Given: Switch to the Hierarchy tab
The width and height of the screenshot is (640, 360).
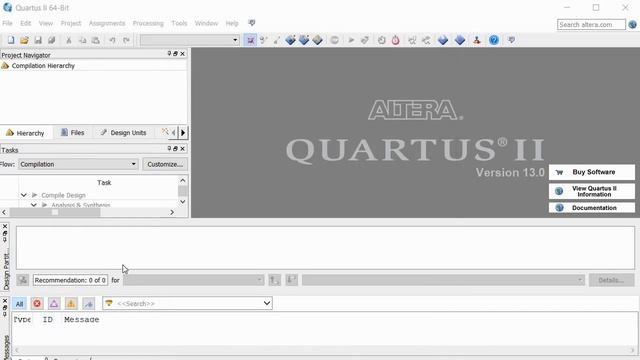Looking at the screenshot, I should click(x=26, y=133).
